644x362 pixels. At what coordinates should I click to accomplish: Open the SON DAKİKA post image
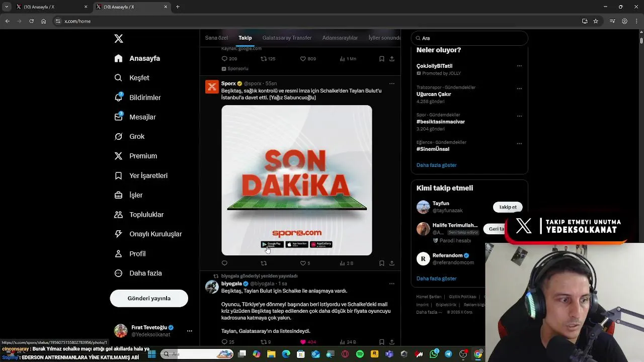pos(297,180)
